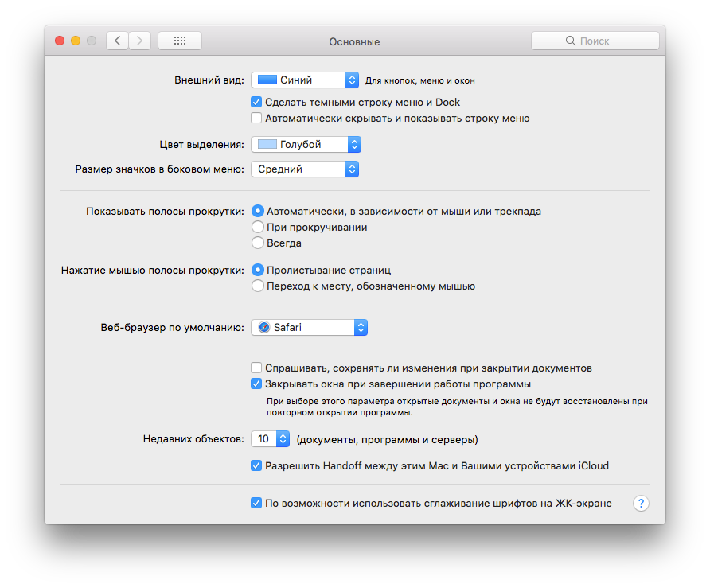710x588 pixels.
Task: Open the recent items count 10 dropdown
Action: pyautogui.click(x=271, y=439)
